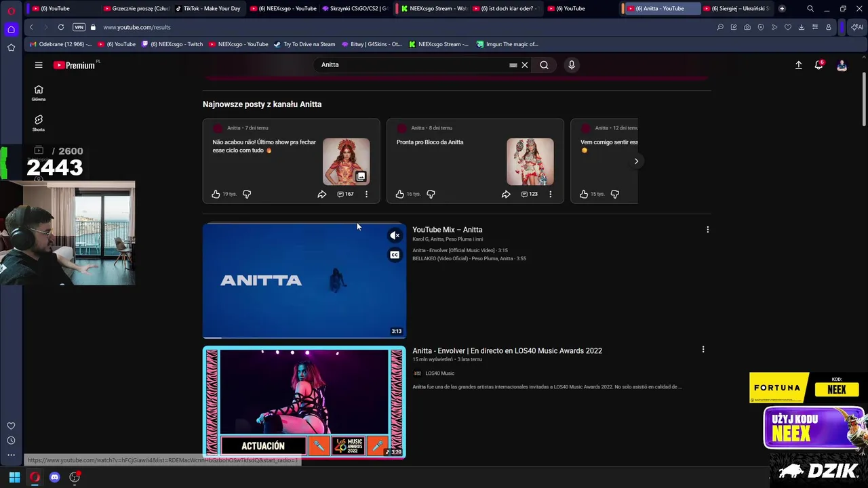Open the YouTube account avatar menu

click(842, 65)
